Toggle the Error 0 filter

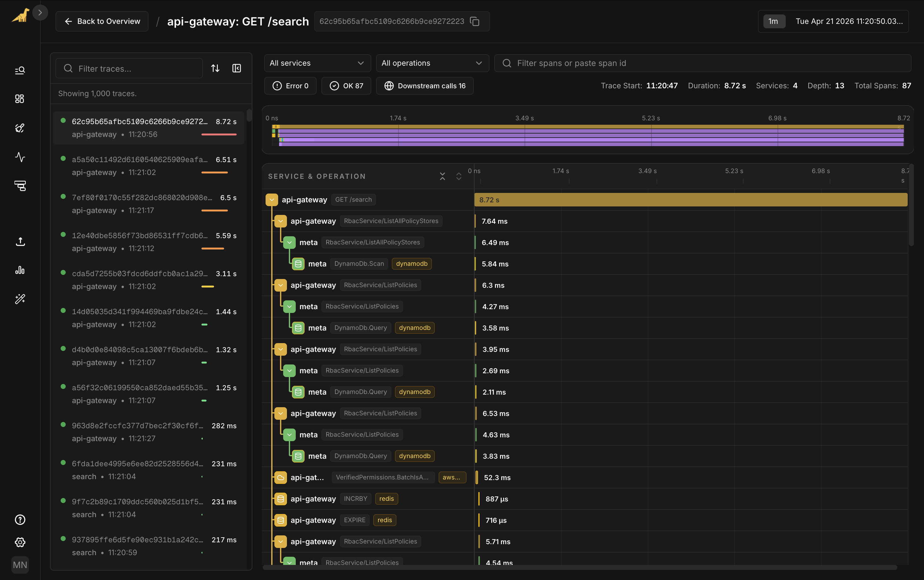(290, 86)
